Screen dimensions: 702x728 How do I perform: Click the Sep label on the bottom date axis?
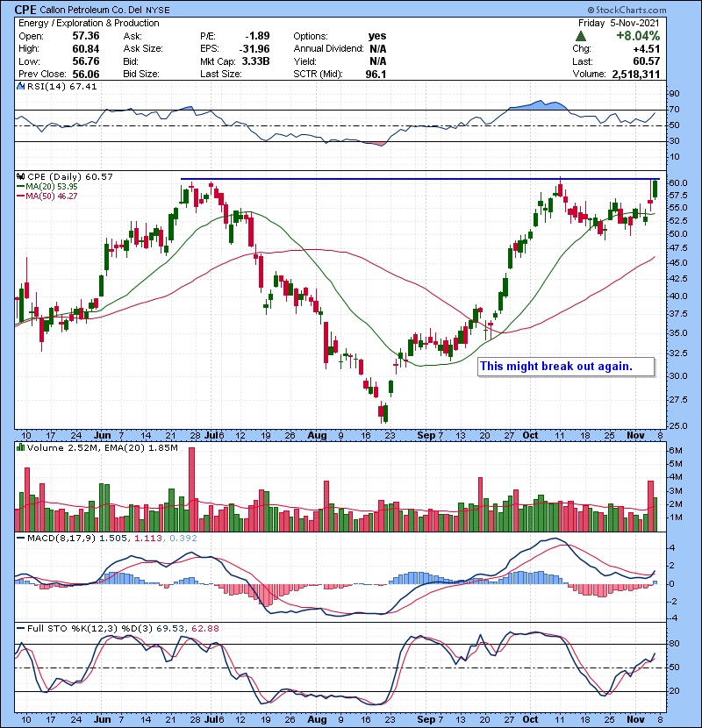tap(426, 719)
